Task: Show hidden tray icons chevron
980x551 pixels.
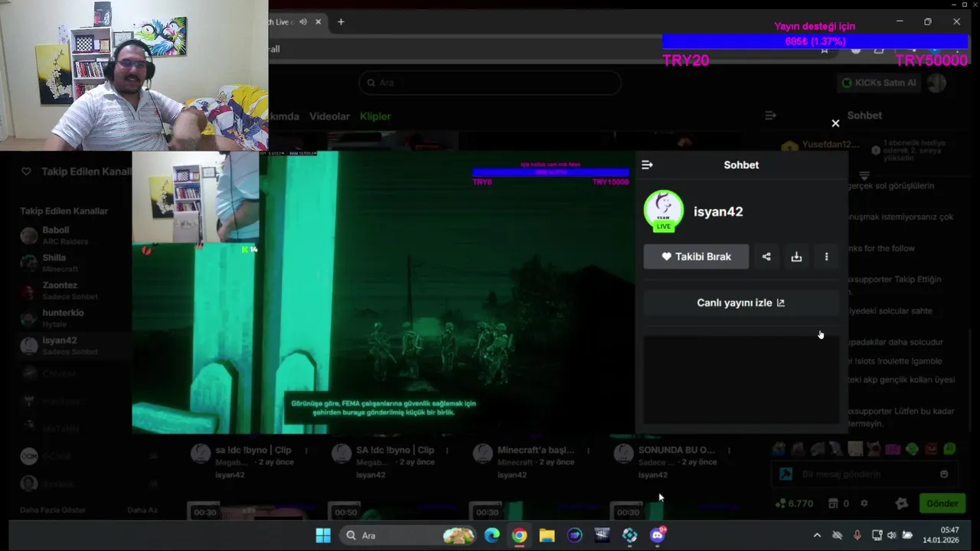Action: point(817,536)
